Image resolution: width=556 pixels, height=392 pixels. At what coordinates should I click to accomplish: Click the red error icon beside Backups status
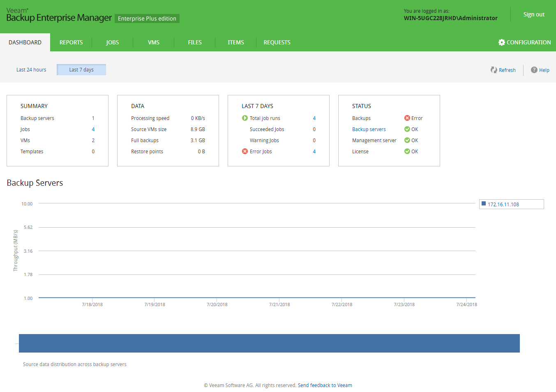(x=407, y=118)
